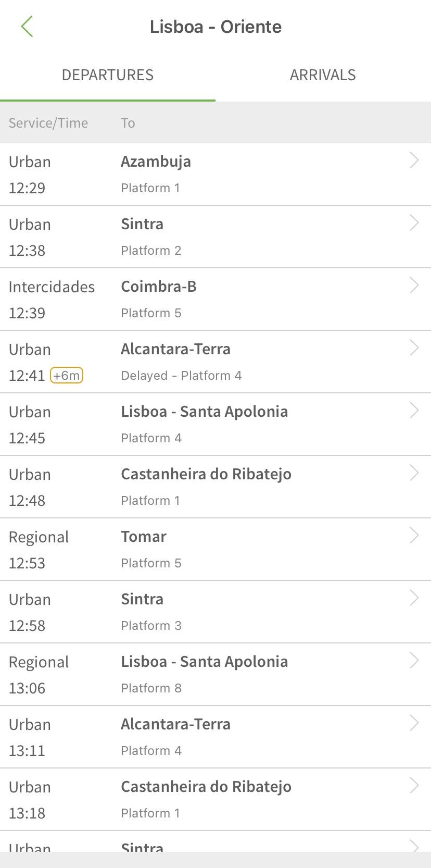The height and width of the screenshot is (868, 431).
Task: Switch to the Arrivals tab
Action: point(323,75)
